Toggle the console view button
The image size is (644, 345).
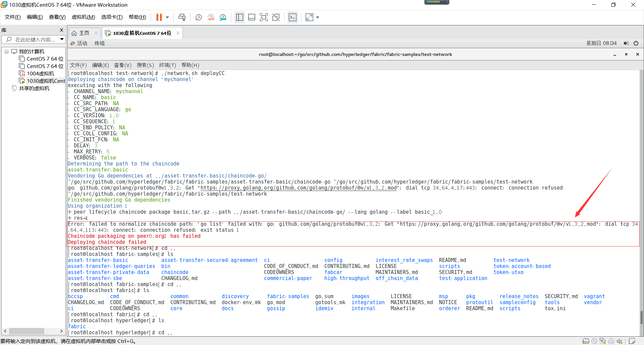tap(292, 17)
